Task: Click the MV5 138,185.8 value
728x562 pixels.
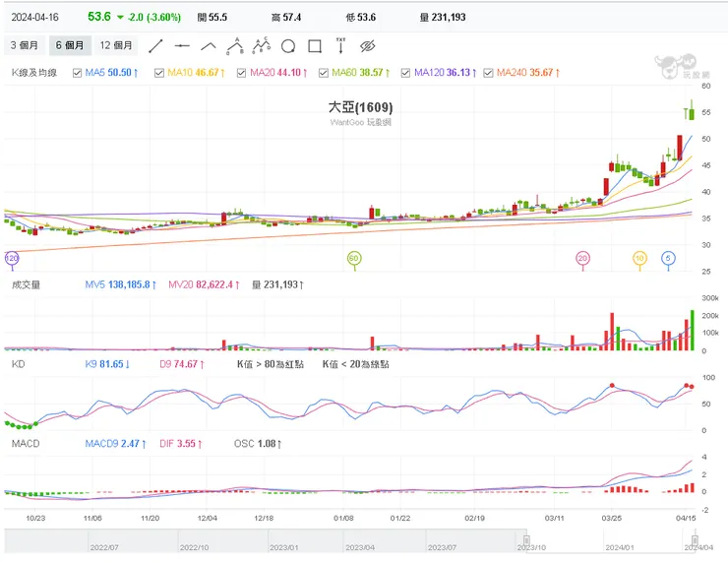Action: coord(121,284)
